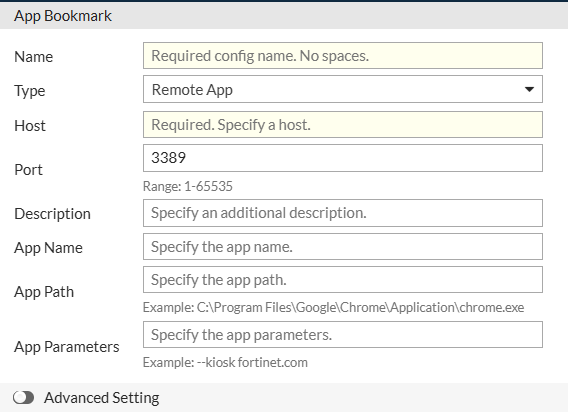Open the Type dropdown showing Remote App
Viewport: 568px width, 417px height.
343,89
